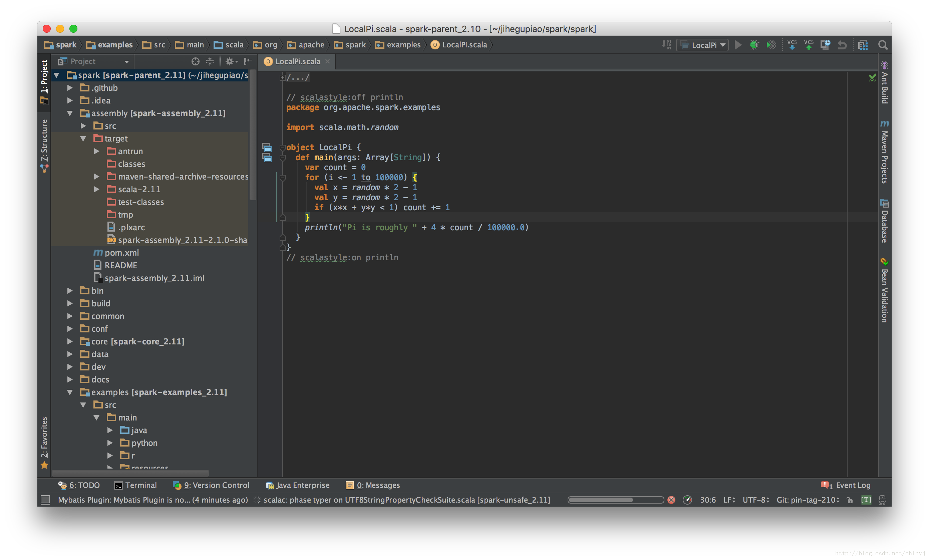Open the Maven Projects side panel

click(x=885, y=152)
